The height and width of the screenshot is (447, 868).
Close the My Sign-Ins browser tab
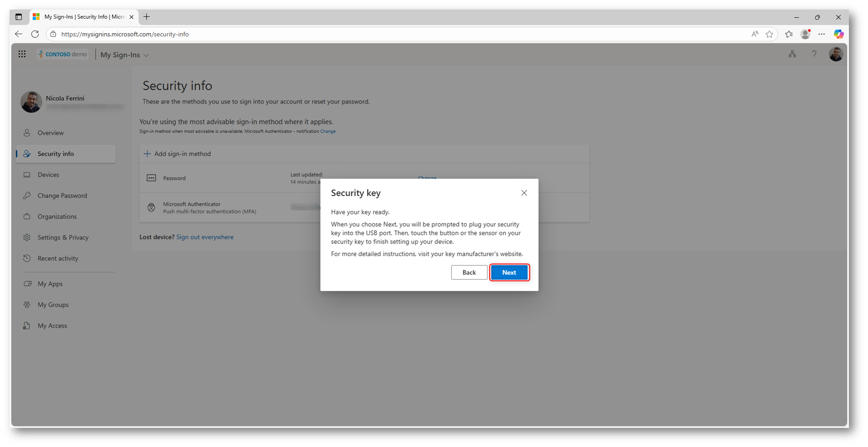[131, 17]
